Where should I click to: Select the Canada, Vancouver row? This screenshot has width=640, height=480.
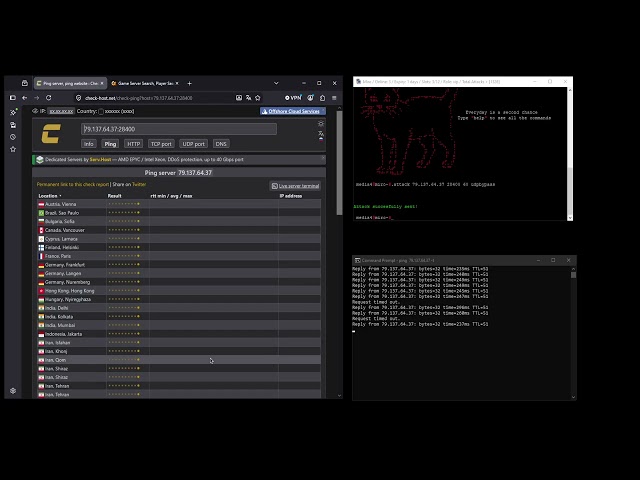(x=179, y=230)
